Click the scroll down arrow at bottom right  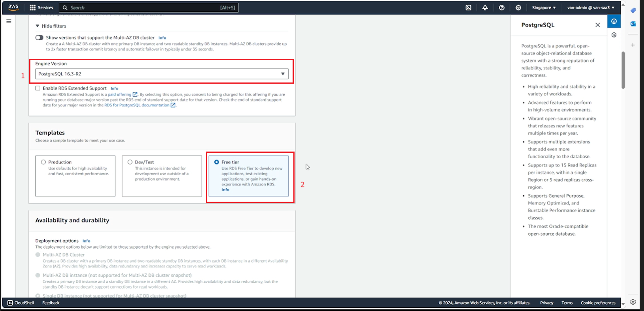pos(623,304)
